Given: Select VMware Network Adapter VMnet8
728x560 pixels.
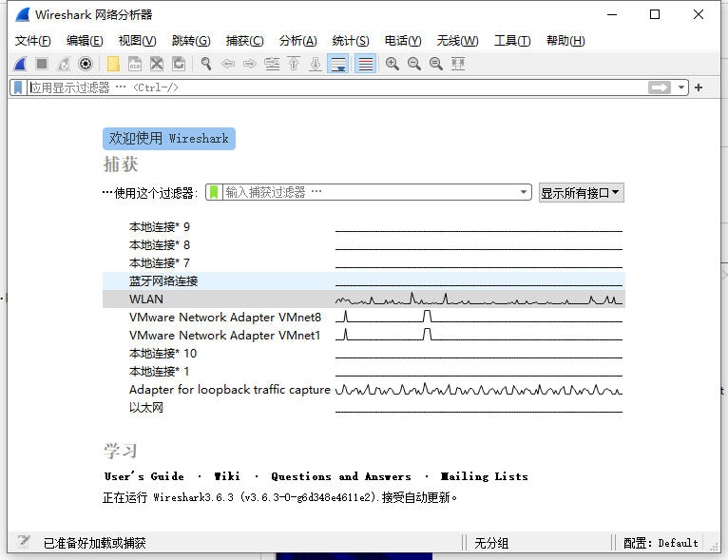Looking at the screenshot, I should tap(364, 318).
